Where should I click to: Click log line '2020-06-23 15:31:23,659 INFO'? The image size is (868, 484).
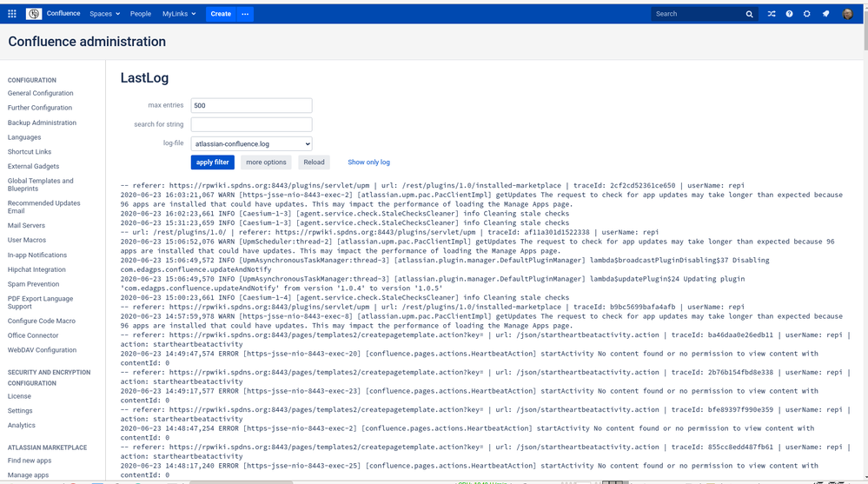click(x=345, y=223)
